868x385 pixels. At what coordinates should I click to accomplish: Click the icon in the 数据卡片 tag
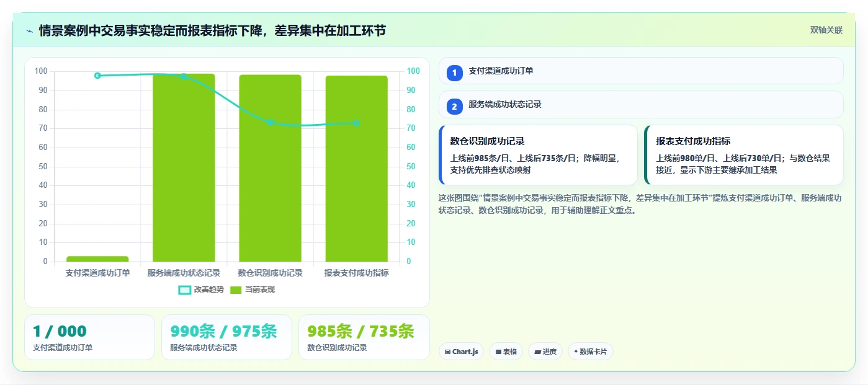576,352
